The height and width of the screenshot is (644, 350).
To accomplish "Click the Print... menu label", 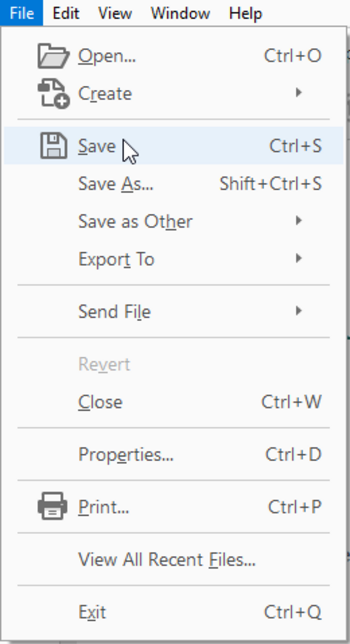I will [x=103, y=507].
